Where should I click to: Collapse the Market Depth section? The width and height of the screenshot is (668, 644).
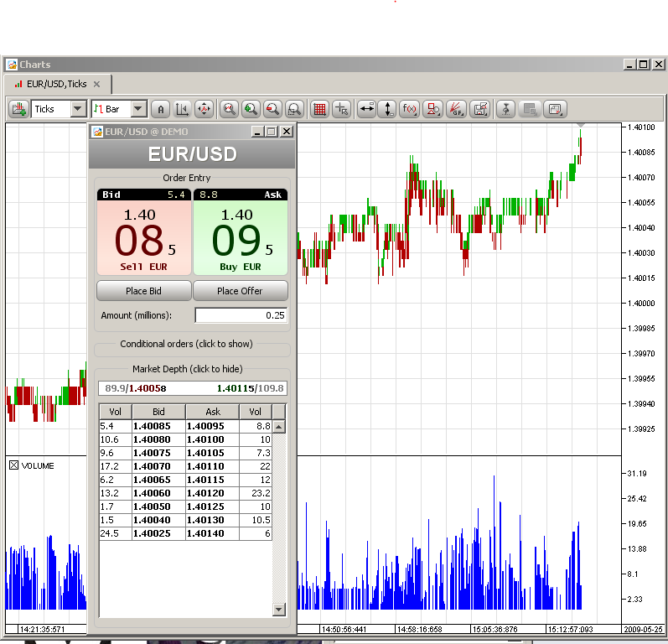(x=192, y=369)
